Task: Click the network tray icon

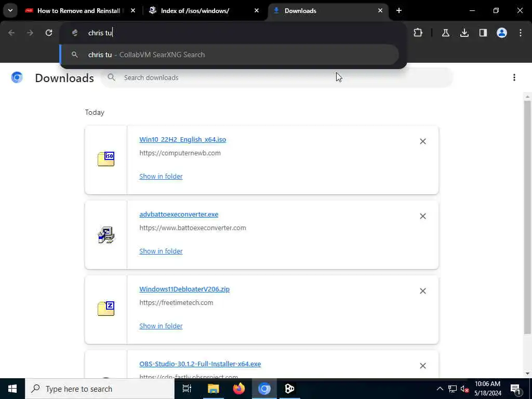Action: [x=452, y=389]
